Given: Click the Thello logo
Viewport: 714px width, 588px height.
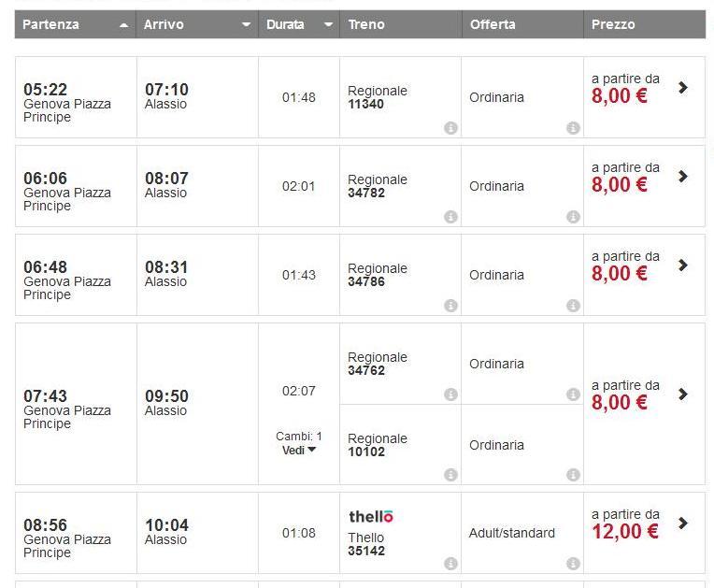Looking at the screenshot, I should tap(371, 517).
